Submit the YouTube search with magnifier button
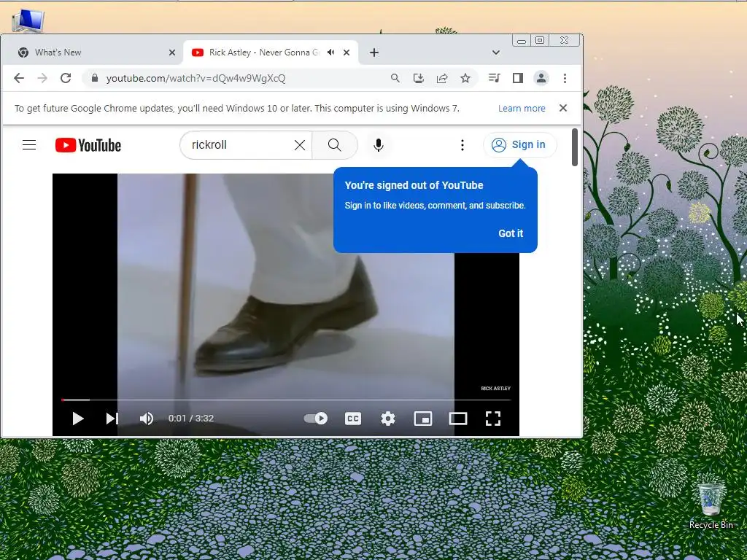The width and height of the screenshot is (747, 560). point(334,145)
